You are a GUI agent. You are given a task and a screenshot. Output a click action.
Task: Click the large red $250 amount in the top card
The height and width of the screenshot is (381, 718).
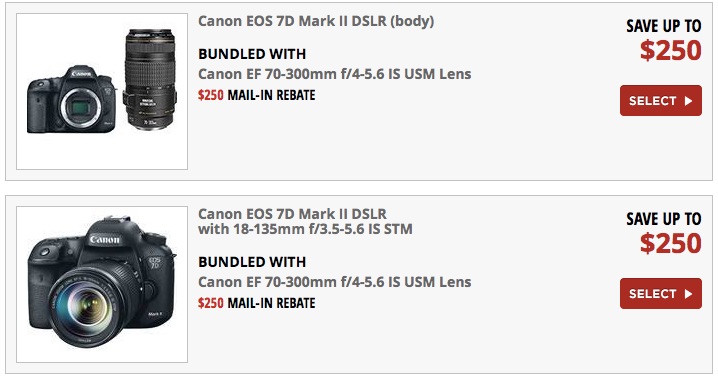click(671, 50)
